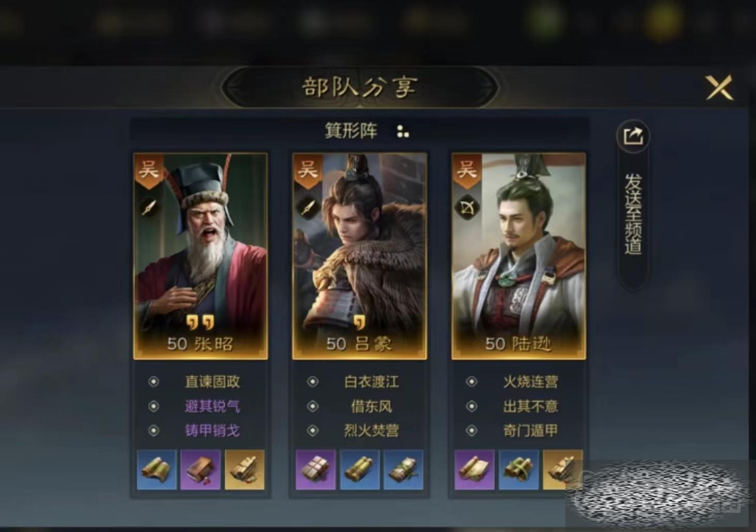Click the bow troop-type icon on 陆逊
The width and height of the screenshot is (756, 532).
click(467, 208)
